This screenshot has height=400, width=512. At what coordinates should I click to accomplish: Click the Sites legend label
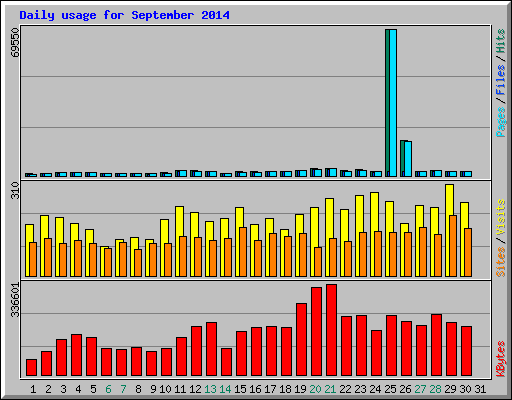501,262
